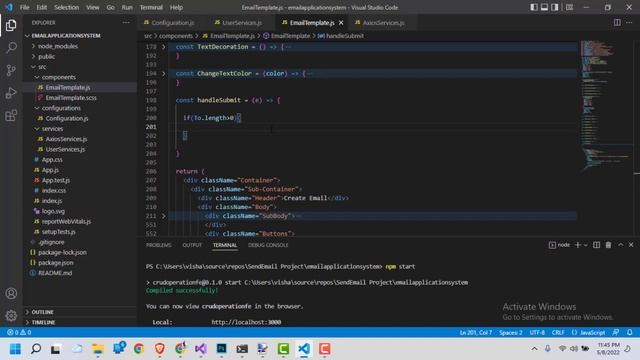Switch to the OUTPUT panel tab
This screenshot has height=360, width=640.
pyautogui.click(x=192, y=245)
